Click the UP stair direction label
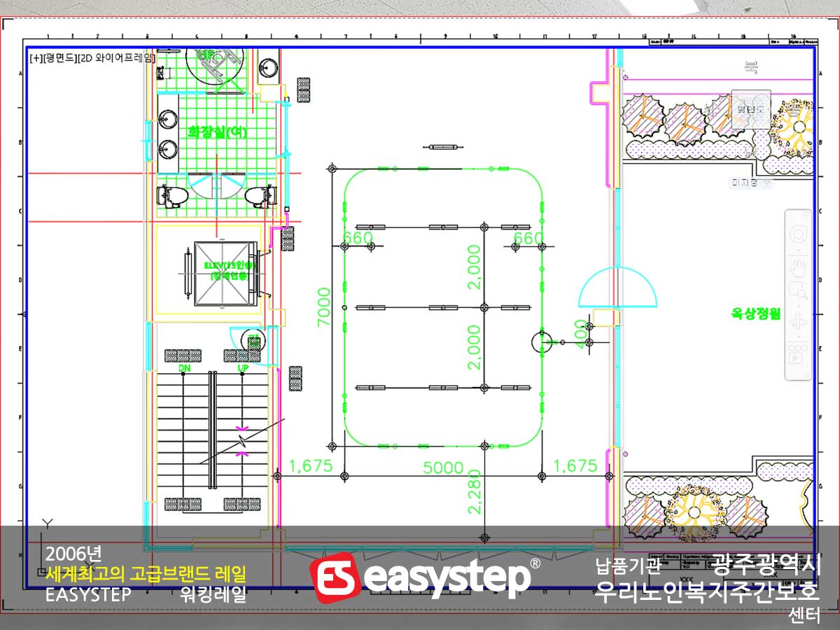 [x=243, y=368]
